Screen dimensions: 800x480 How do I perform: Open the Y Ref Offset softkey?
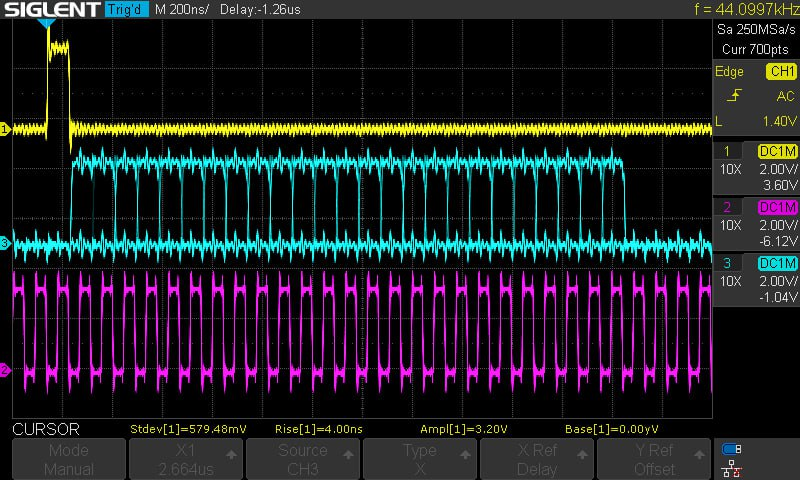pyautogui.click(x=654, y=459)
